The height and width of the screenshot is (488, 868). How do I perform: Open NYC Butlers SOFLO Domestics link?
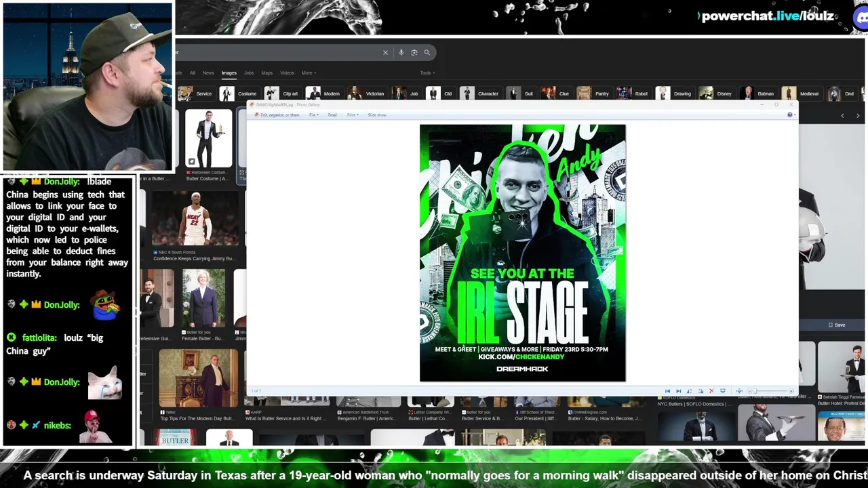[x=694, y=404]
